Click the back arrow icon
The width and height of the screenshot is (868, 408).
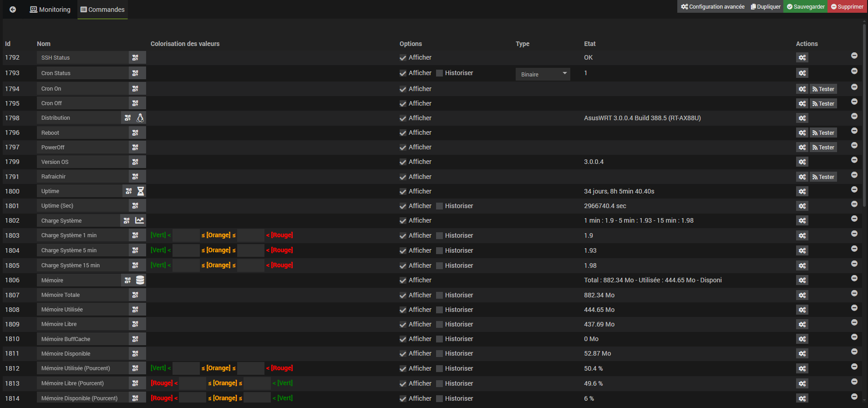pos(13,10)
